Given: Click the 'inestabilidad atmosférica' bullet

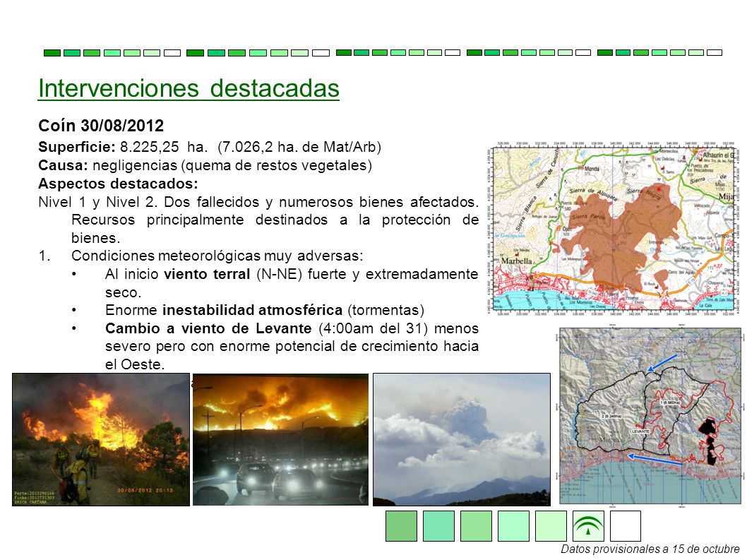Looking at the screenshot, I should click(x=264, y=310).
